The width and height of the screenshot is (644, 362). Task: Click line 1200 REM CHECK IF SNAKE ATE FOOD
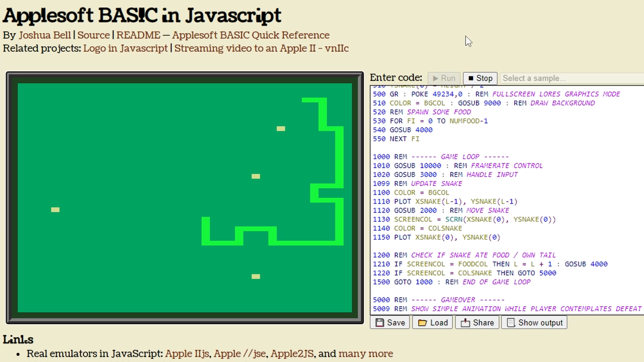464,255
